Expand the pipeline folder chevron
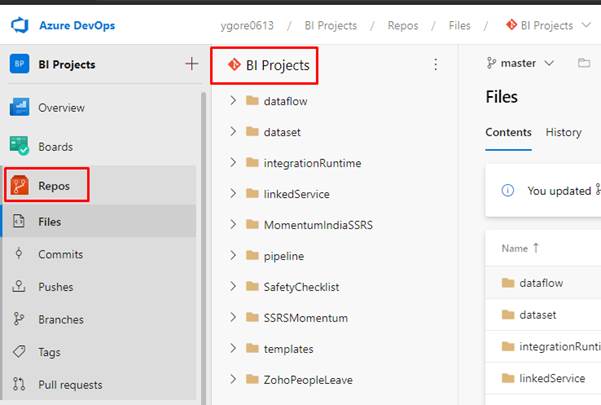Screen dimensions: 601x405 pos(233,255)
